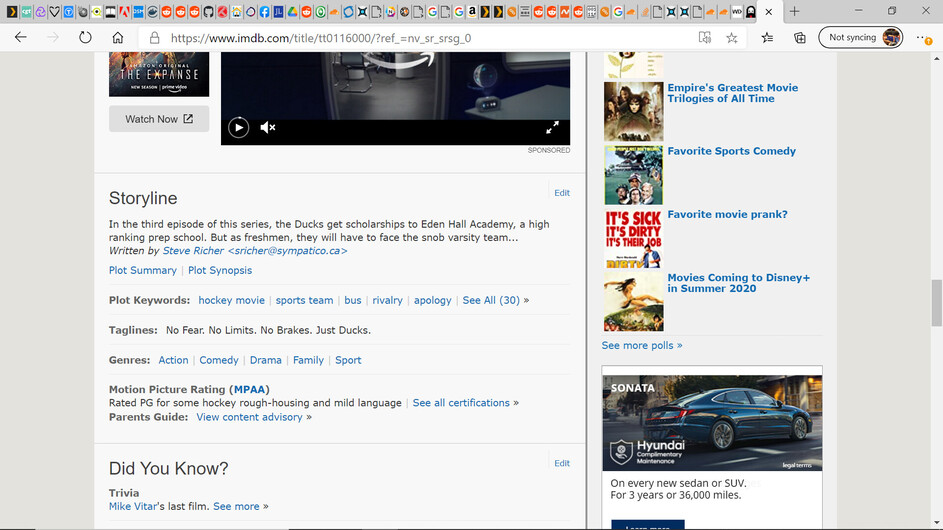Open the Collections icon
The image size is (943, 530).
(800, 38)
